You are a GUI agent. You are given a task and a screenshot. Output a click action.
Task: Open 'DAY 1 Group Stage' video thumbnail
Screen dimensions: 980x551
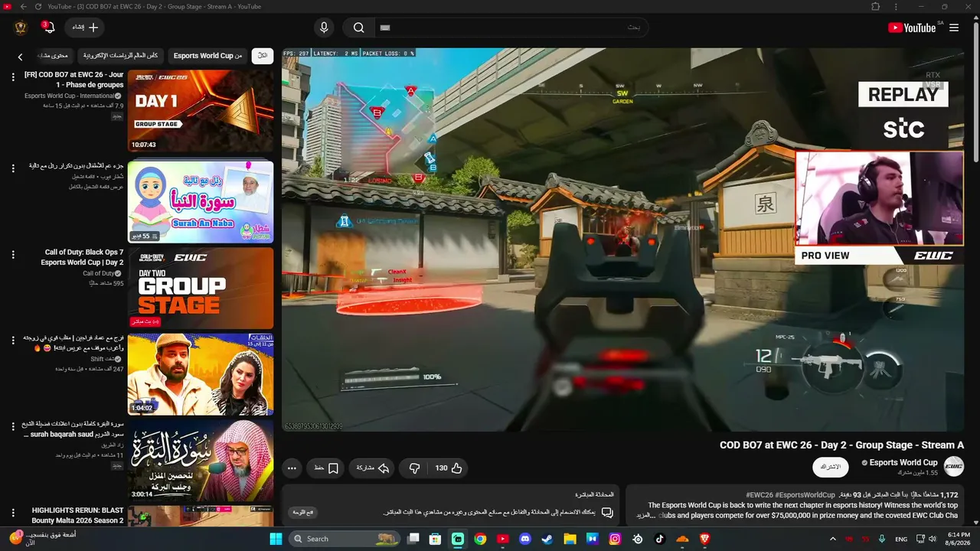[201, 111]
